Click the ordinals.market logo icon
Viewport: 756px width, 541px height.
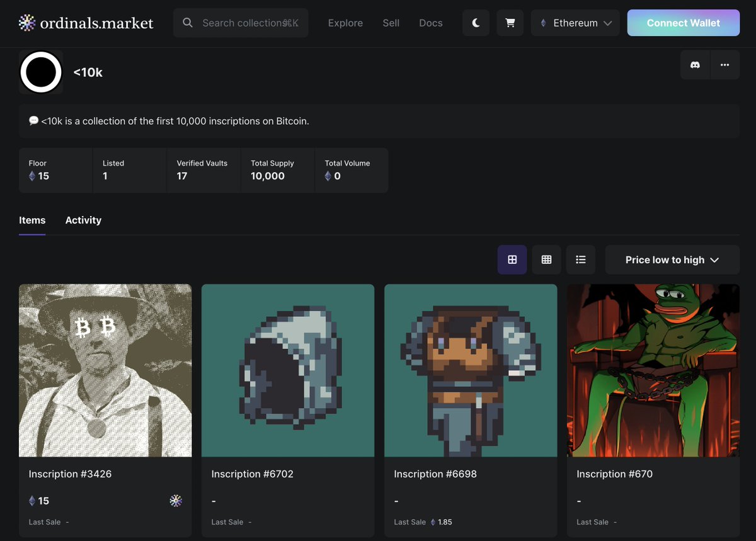[x=27, y=23]
